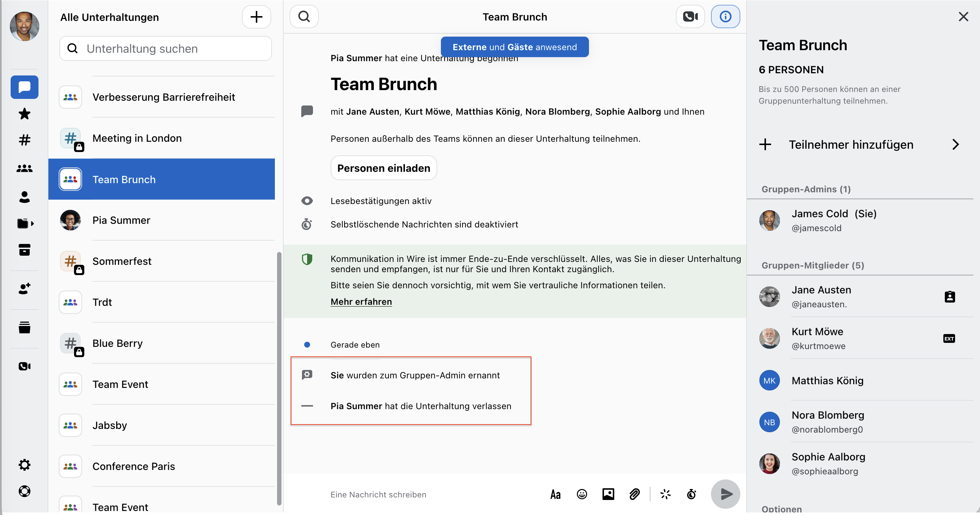
Task: Focus the Unterhaltung suchen search field
Action: pos(166,48)
